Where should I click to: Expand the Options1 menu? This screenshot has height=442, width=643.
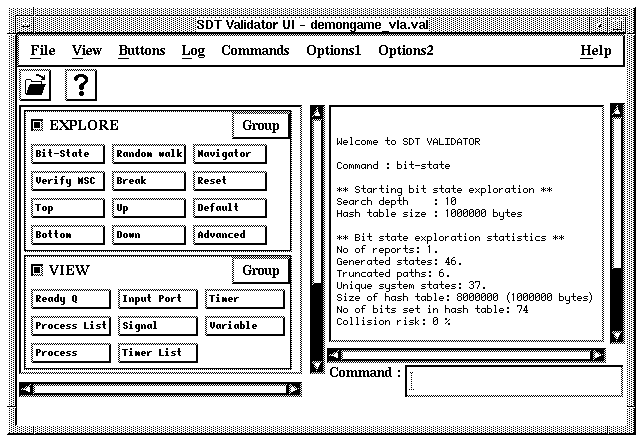(x=333, y=51)
